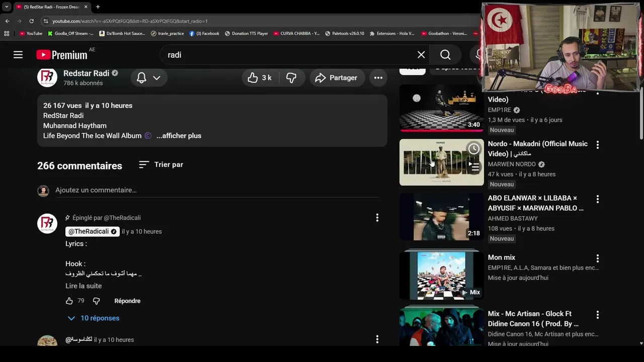
Task: Open the YouTube hamburger guide menu
Action: [18, 55]
